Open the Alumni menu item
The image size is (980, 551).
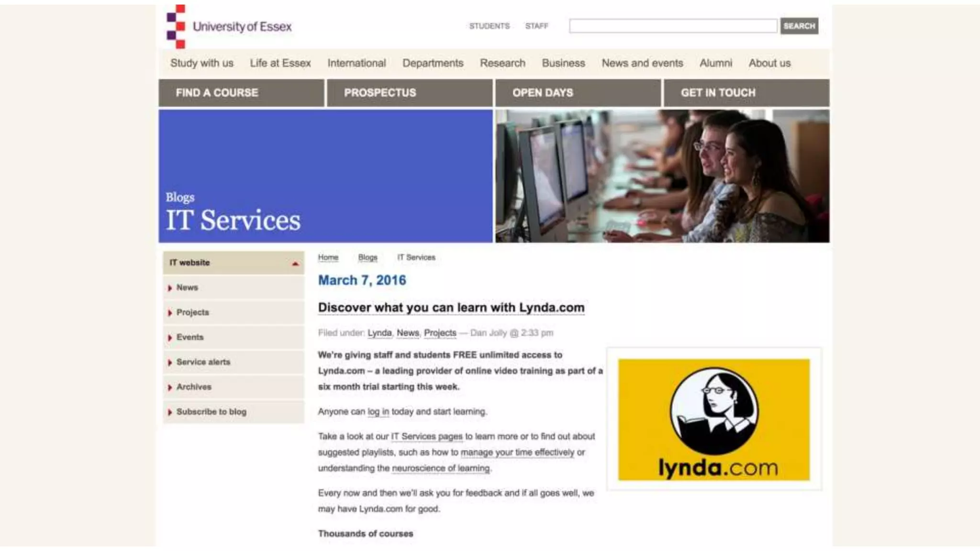coord(716,63)
